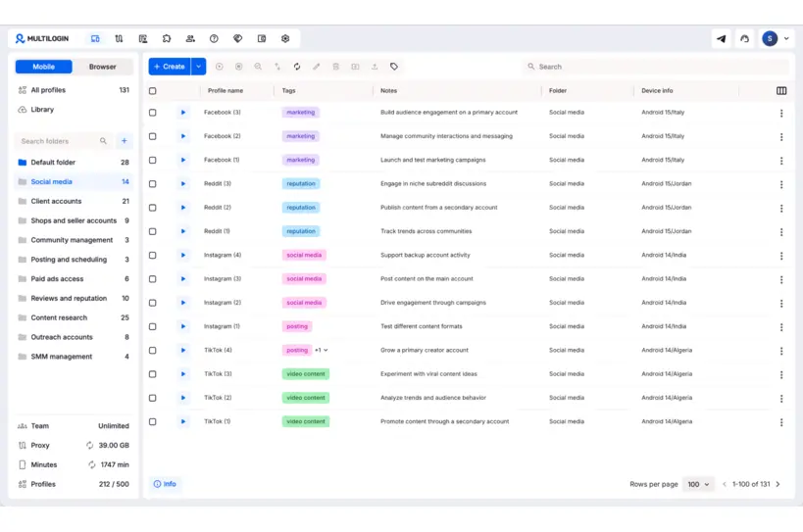Viewport: 803px width, 532px height.
Task: Select the Client accounts folder
Action: 56,201
